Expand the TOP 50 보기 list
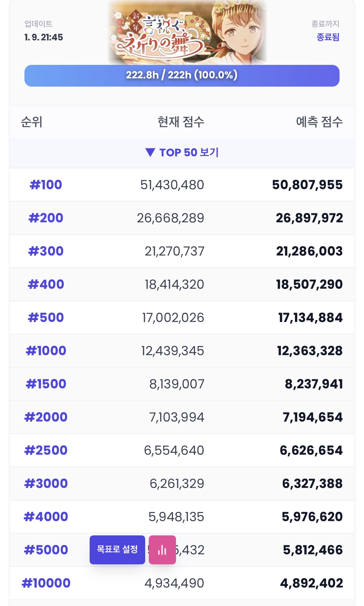Image resolution: width=364 pixels, height=606 pixels. (182, 153)
